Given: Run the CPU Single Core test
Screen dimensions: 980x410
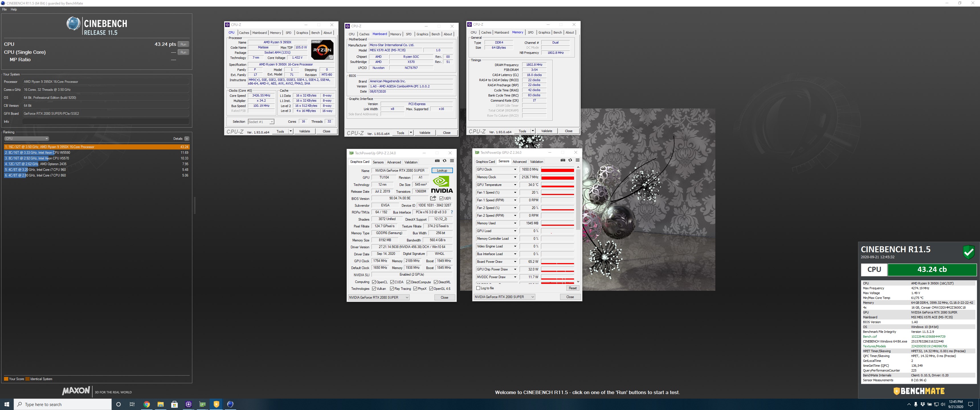Looking at the screenshot, I should point(183,52).
